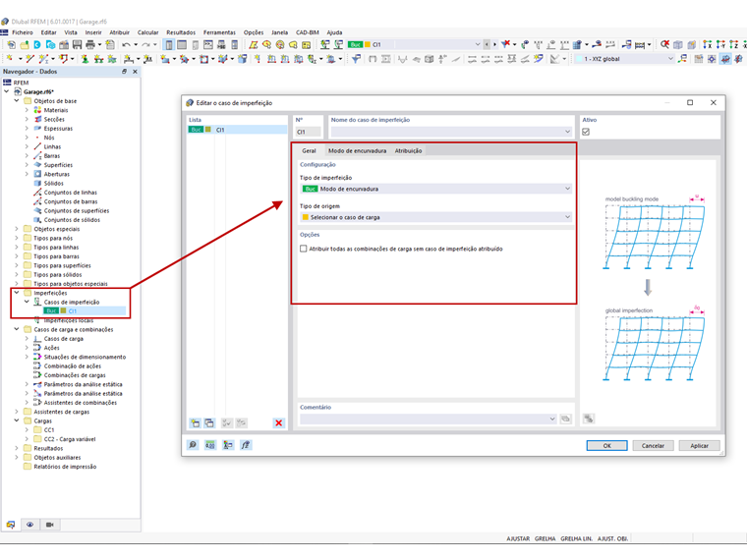Select the Geral tab
This screenshot has width=747, height=560.
coord(309,150)
